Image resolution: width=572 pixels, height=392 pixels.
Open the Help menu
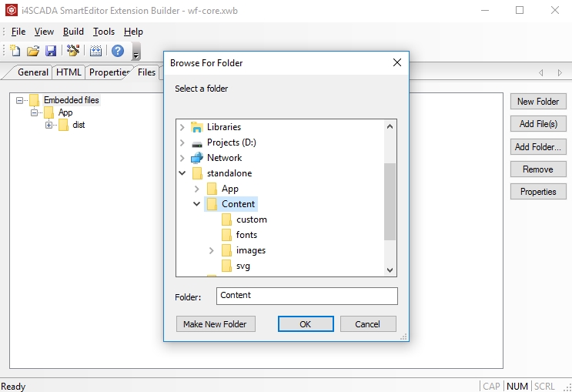(x=133, y=32)
